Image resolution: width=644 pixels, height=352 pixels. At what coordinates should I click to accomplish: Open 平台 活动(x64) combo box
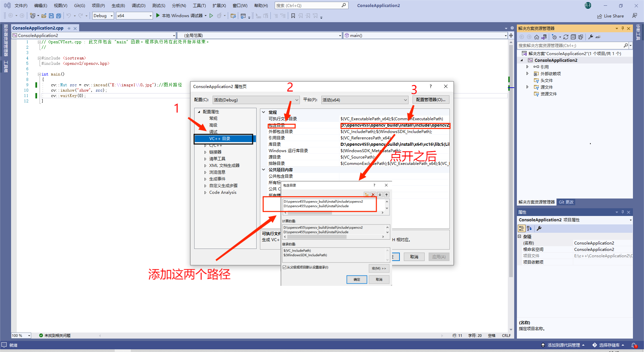(365, 100)
